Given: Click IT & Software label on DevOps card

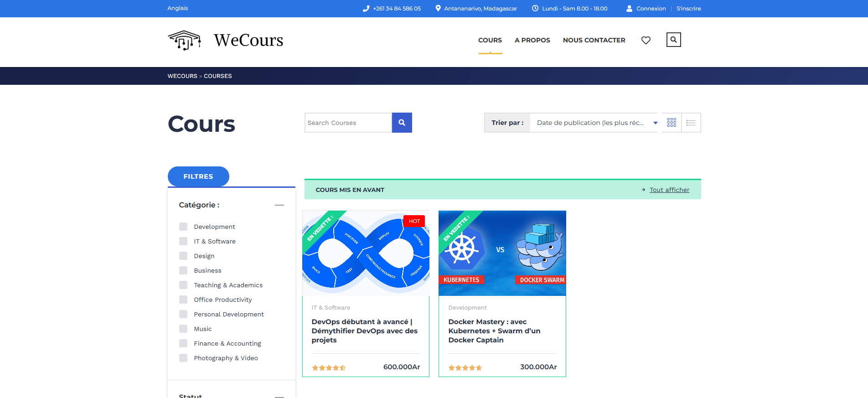Looking at the screenshot, I should click(x=331, y=308).
